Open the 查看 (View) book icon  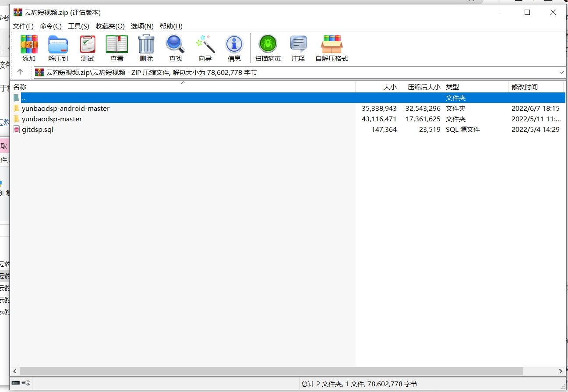[x=116, y=45]
